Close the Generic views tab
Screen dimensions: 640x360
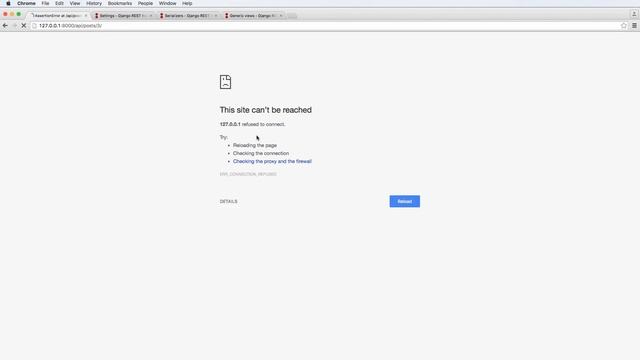[x=281, y=16]
